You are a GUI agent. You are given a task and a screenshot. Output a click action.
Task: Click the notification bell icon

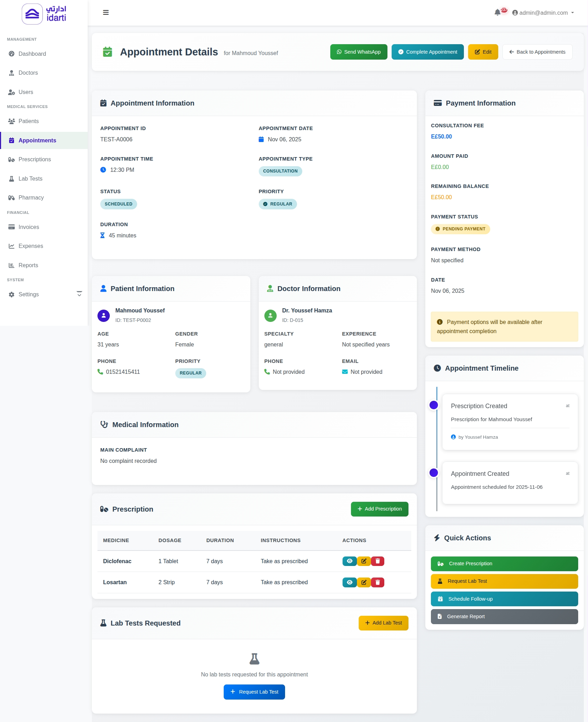497,13
